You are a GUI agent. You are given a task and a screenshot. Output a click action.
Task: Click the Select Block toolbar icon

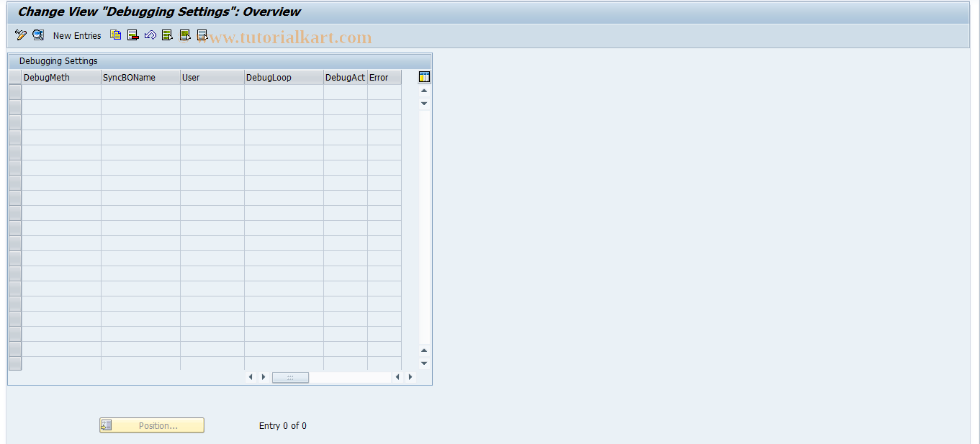pos(185,35)
